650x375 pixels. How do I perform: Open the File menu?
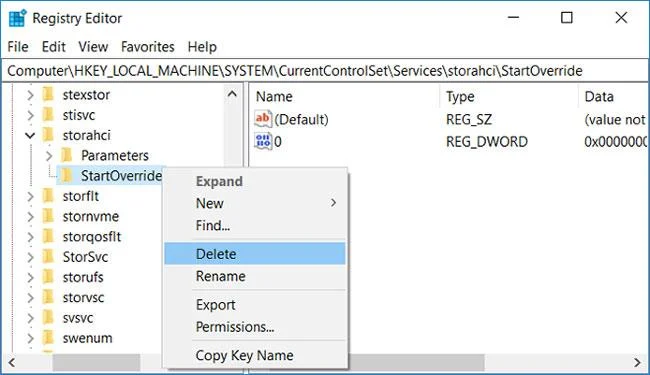18,47
